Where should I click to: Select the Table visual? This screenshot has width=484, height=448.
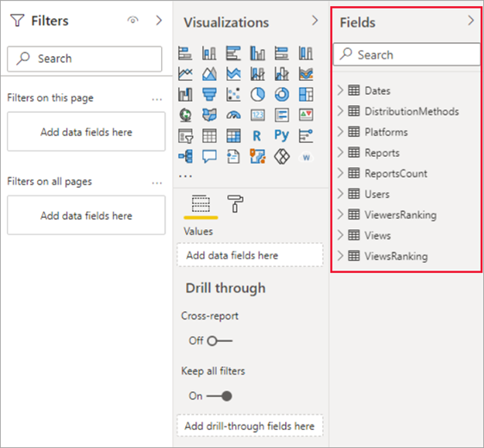click(209, 136)
